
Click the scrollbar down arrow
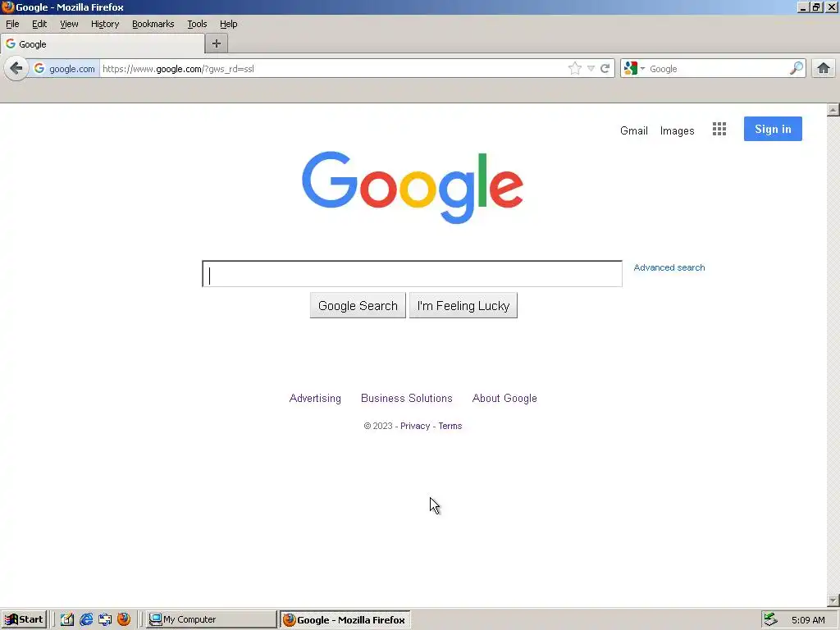(x=833, y=600)
